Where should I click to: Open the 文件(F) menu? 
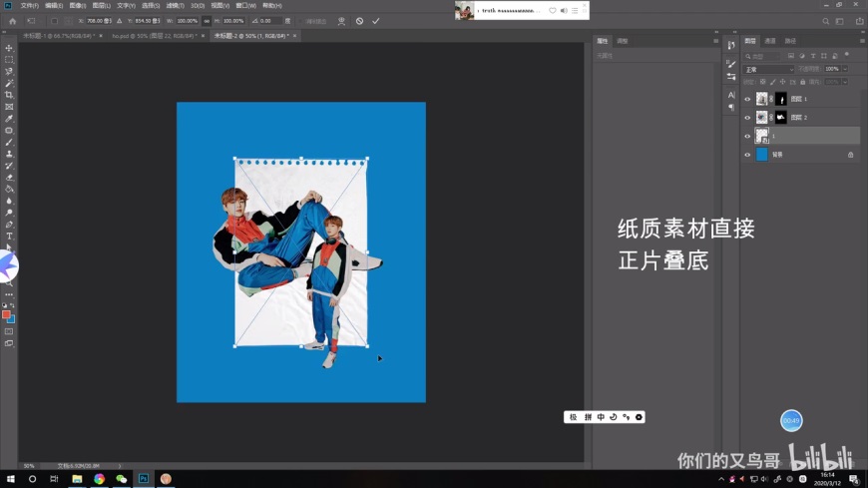point(29,6)
